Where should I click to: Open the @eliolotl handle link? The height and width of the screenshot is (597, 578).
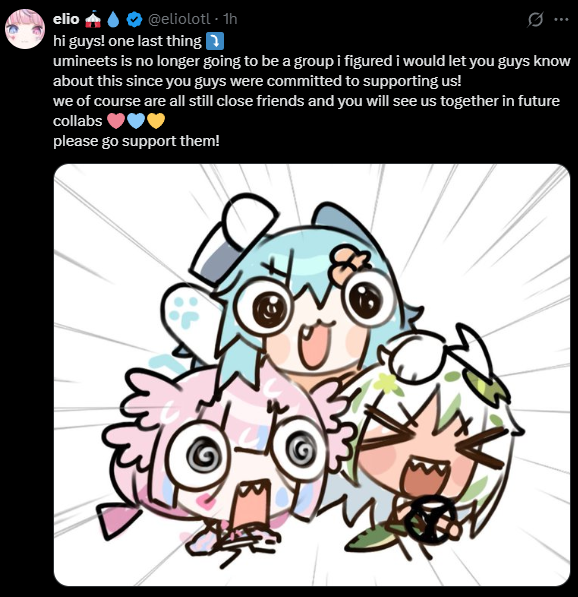pyautogui.click(x=179, y=19)
